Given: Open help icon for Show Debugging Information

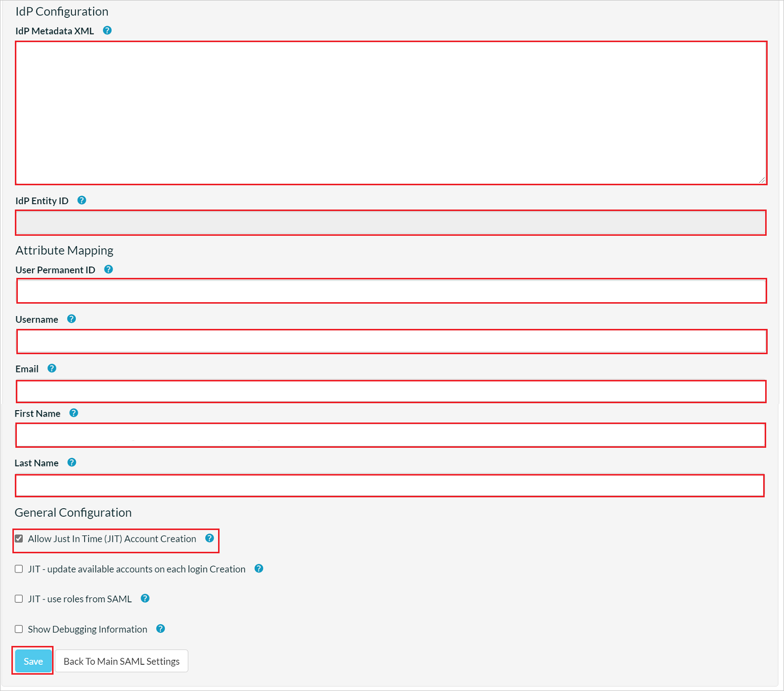Looking at the screenshot, I should click(161, 629).
